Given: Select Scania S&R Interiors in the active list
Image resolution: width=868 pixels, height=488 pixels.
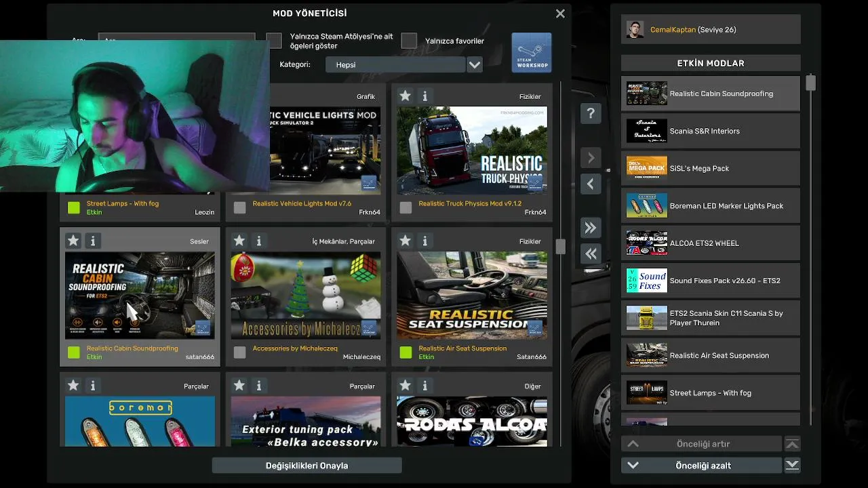Looking at the screenshot, I should pos(711,131).
